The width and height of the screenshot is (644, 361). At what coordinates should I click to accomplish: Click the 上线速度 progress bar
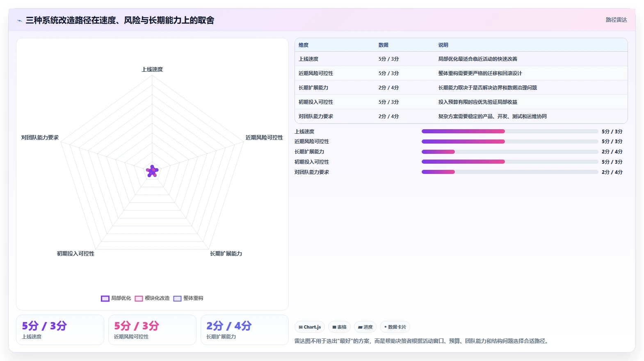[x=510, y=131]
